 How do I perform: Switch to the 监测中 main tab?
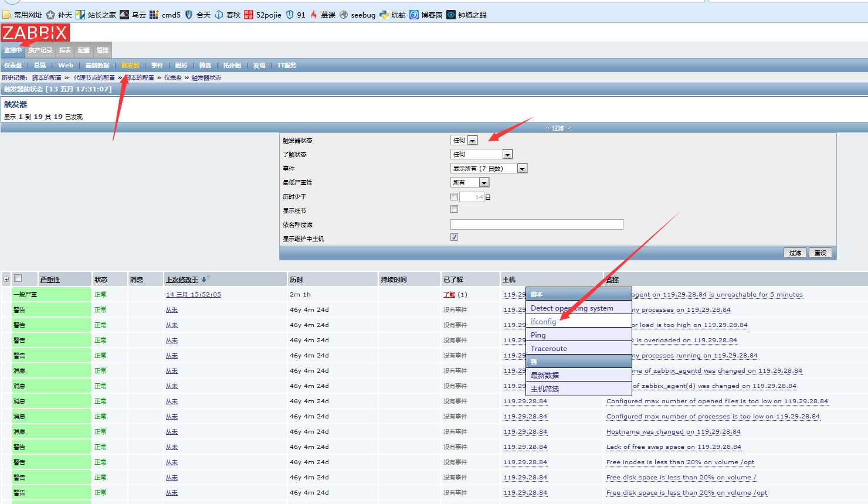click(x=13, y=50)
